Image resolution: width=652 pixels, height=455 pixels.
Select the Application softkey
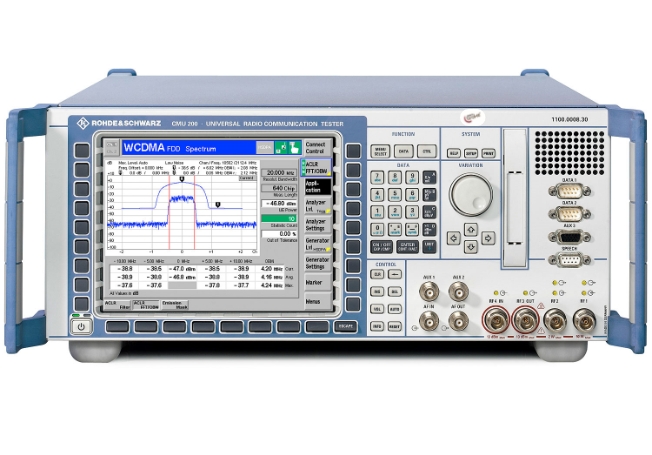(x=316, y=186)
